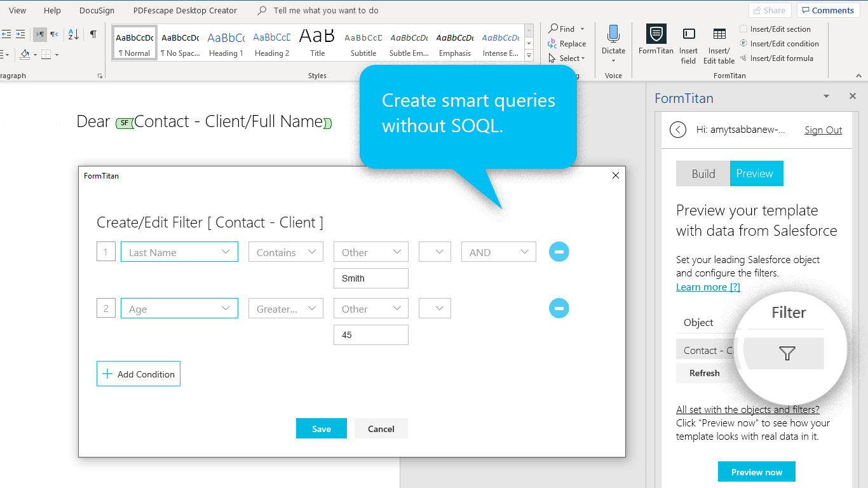Click the 45 value input field
This screenshot has height=488, width=868.
(x=371, y=335)
